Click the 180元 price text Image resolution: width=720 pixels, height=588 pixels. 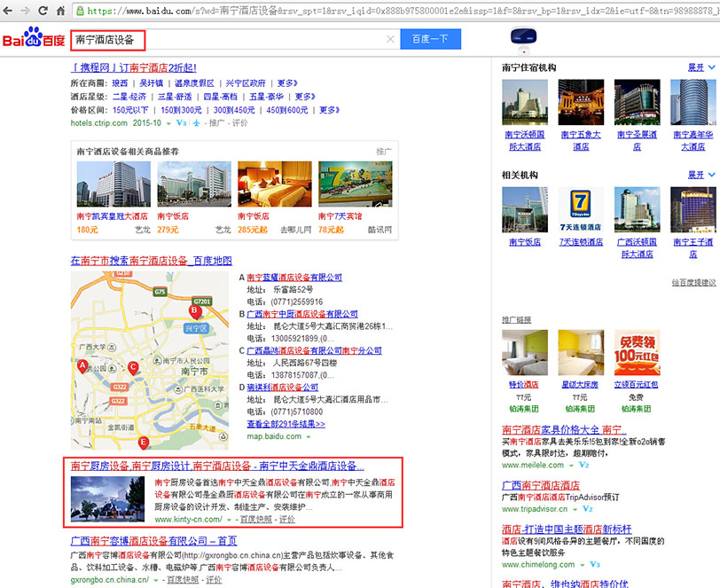coord(87,230)
